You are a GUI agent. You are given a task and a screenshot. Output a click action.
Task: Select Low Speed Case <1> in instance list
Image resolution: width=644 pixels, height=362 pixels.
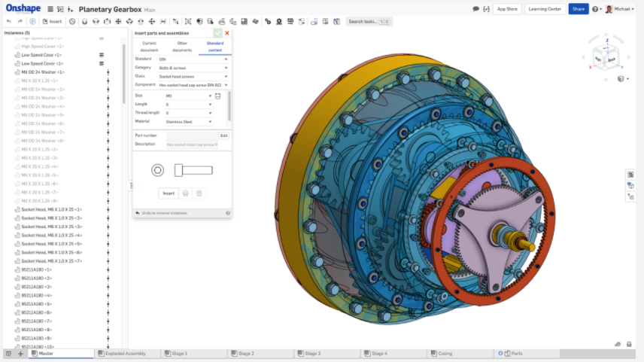click(42, 55)
